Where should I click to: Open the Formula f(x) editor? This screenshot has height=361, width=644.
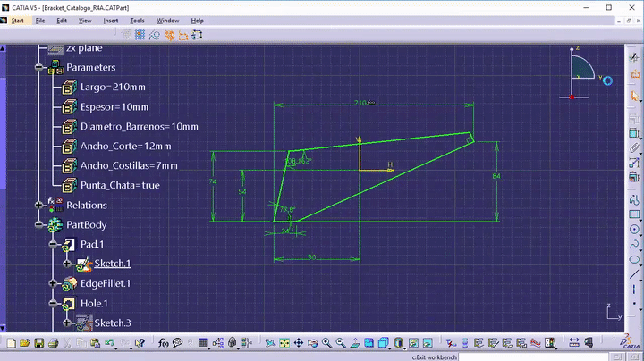164,343
